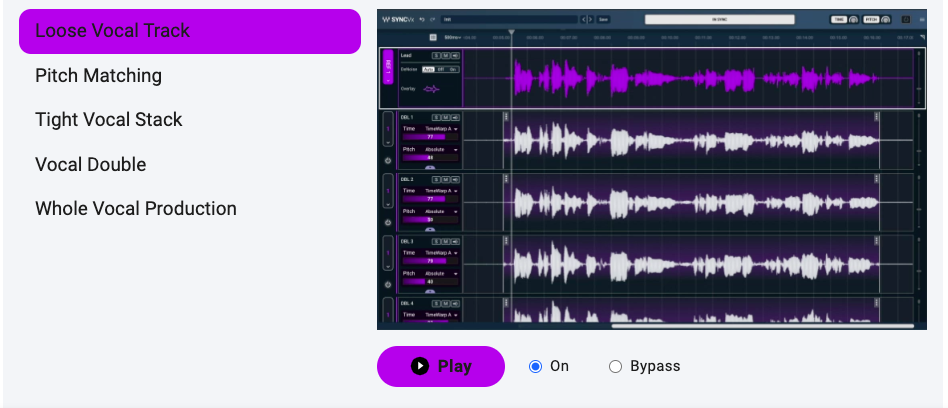Click the next preset arrow

coord(592,19)
